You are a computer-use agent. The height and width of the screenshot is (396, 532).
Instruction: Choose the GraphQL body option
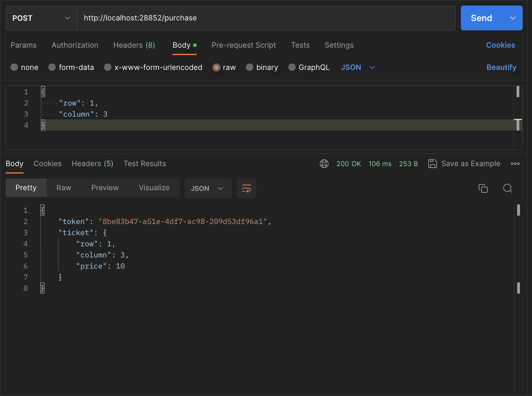point(292,67)
